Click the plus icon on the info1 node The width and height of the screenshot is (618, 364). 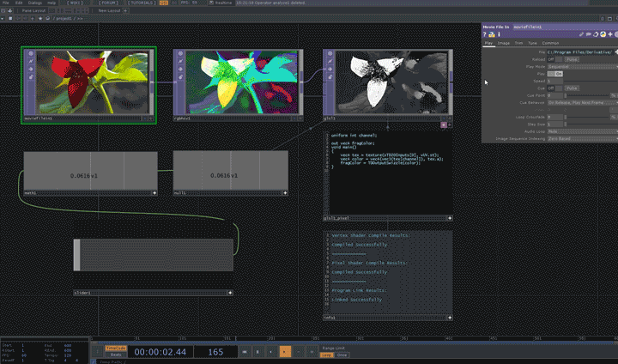click(450, 318)
